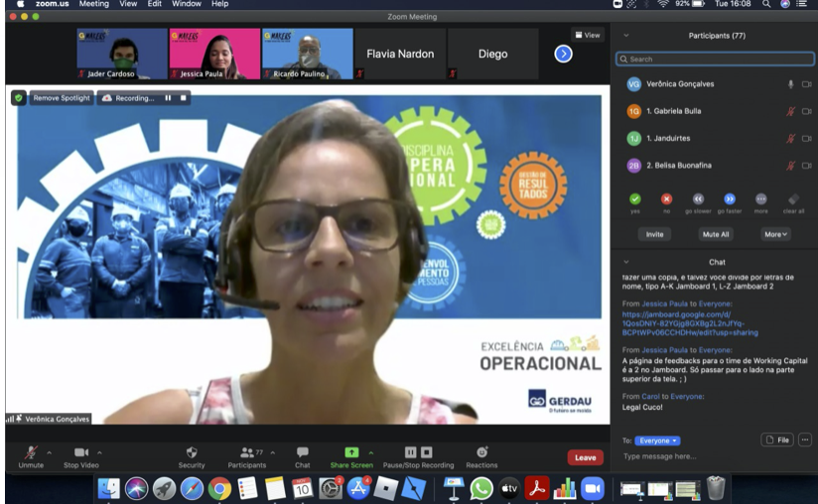Open the View layout button
The width and height of the screenshot is (818, 504).
click(x=588, y=35)
